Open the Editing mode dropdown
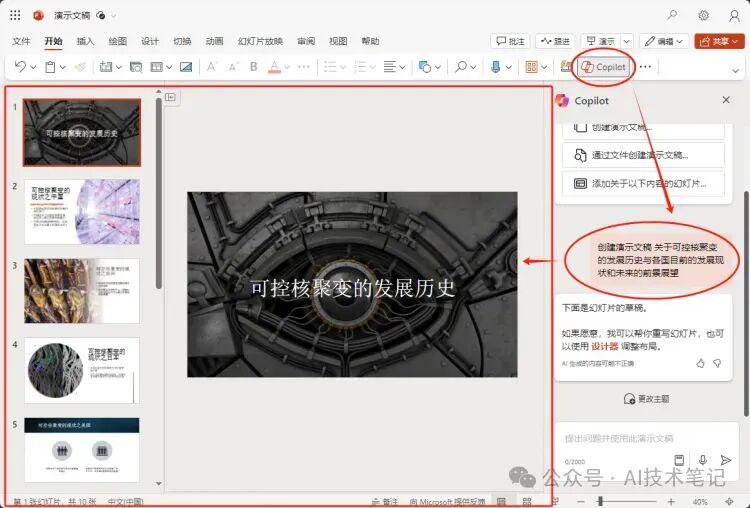The image size is (750, 508). (664, 42)
